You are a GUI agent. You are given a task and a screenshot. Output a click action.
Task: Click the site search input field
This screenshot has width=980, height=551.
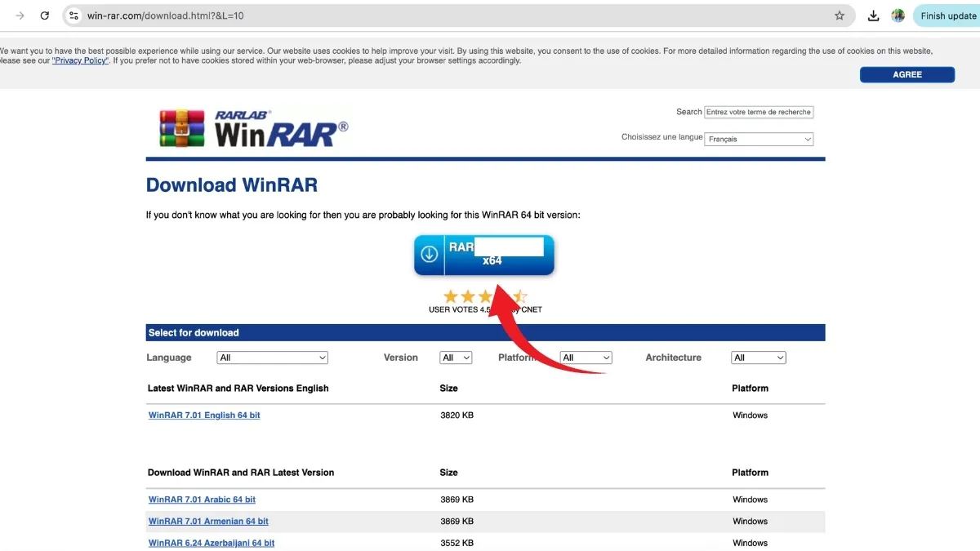click(x=759, y=112)
